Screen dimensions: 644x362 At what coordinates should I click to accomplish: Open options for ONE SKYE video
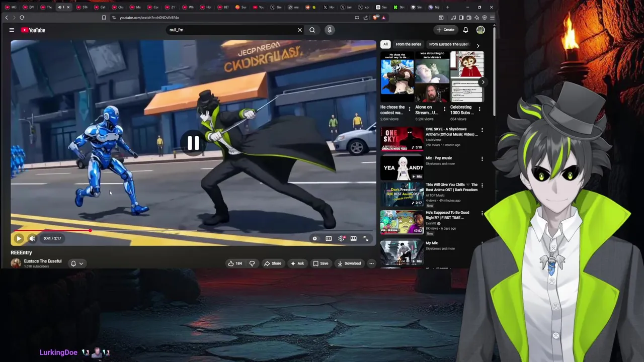(x=482, y=130)
